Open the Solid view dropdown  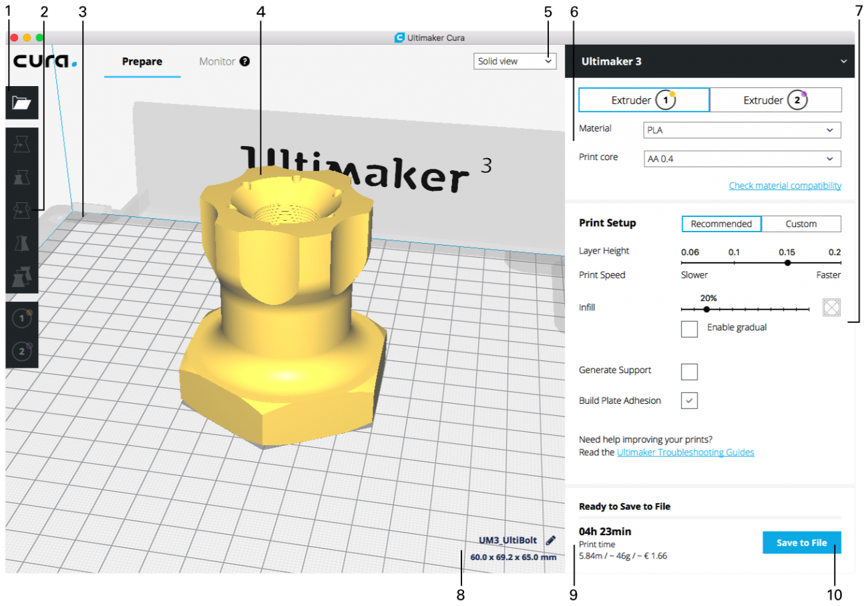pyautogui.click(x=514, y=61)
